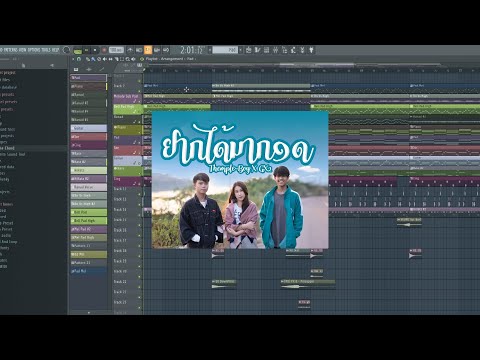Screen dimensions: 480x360
Task: Click the green Bell Pad High track header
Action: 127,108
